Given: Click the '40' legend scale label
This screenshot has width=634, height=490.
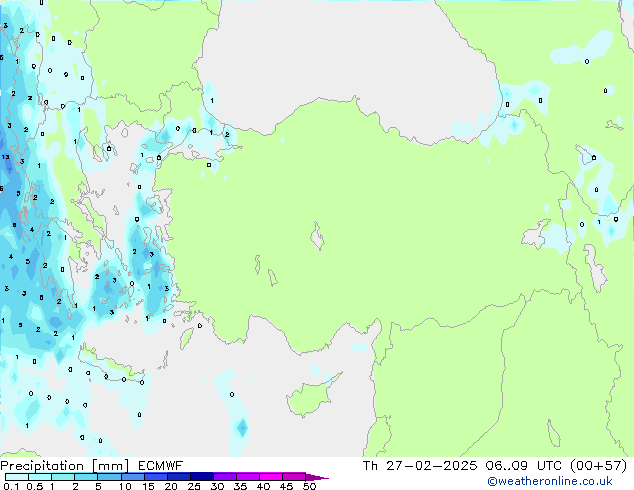Looking at the screenshot, I should (x=263, y=486).
